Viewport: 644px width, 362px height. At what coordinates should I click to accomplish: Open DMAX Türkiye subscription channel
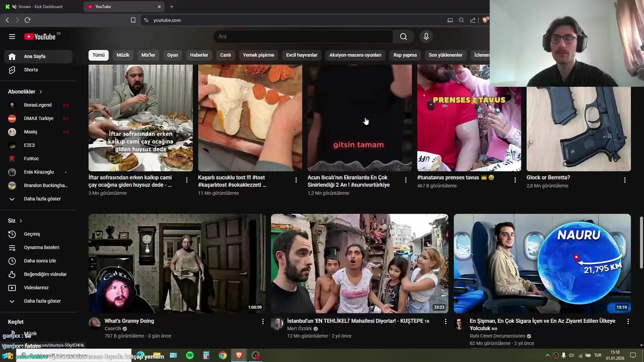pos(38,118)
